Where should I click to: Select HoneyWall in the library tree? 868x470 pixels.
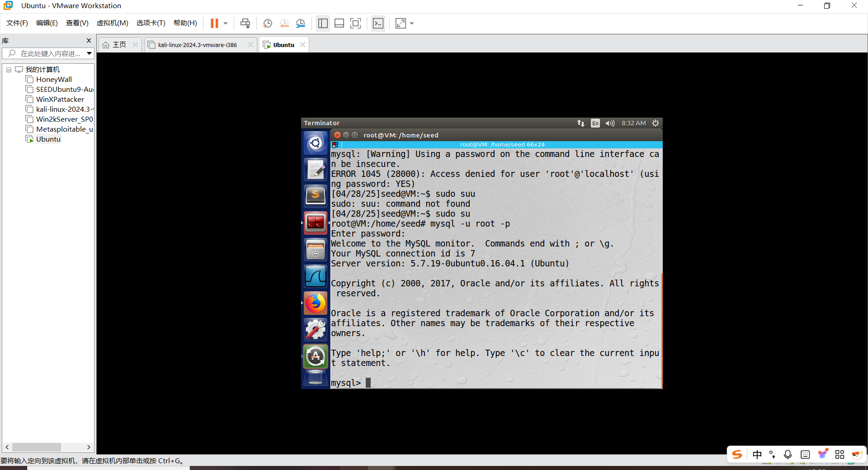(54, 80)
